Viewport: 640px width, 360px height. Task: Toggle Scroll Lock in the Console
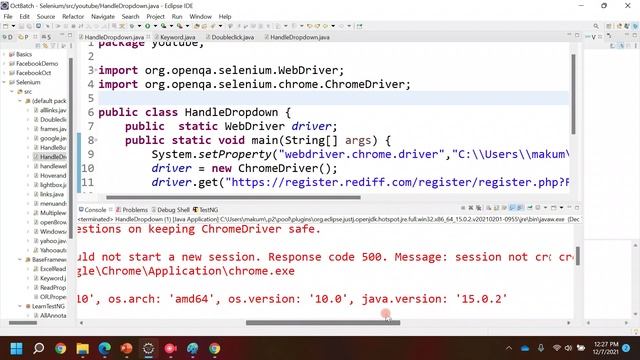point(496,208)
